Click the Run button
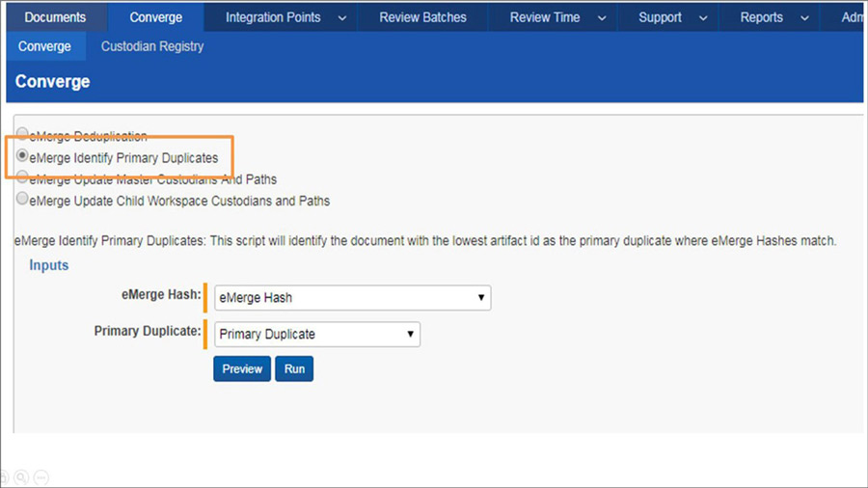This screenshot has height=488, width=868. (x=294, y=369)
